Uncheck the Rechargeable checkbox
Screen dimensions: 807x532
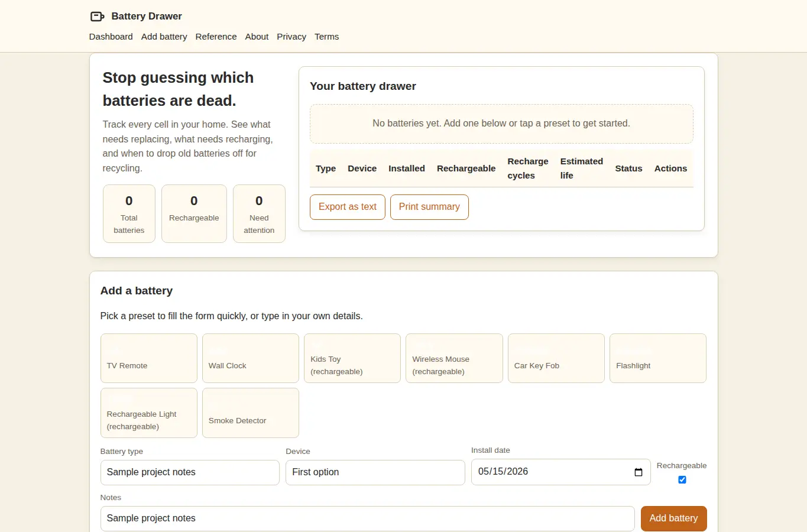682,479
